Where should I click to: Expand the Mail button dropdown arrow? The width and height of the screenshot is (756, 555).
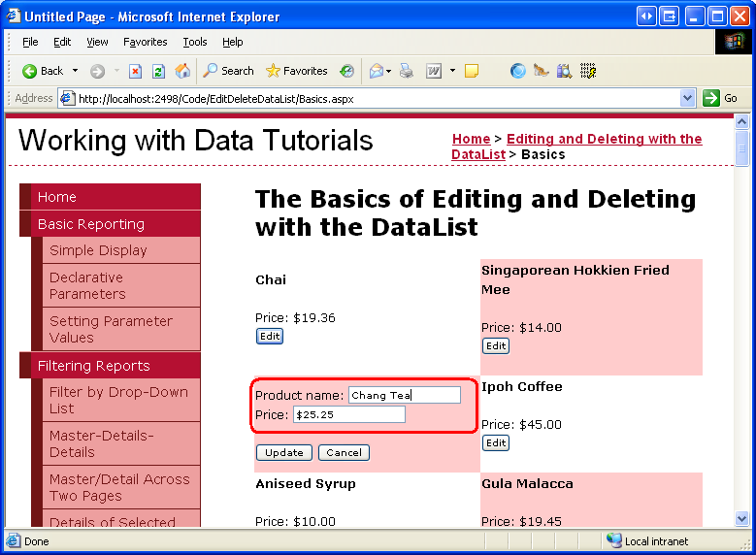tap(391, 71)
